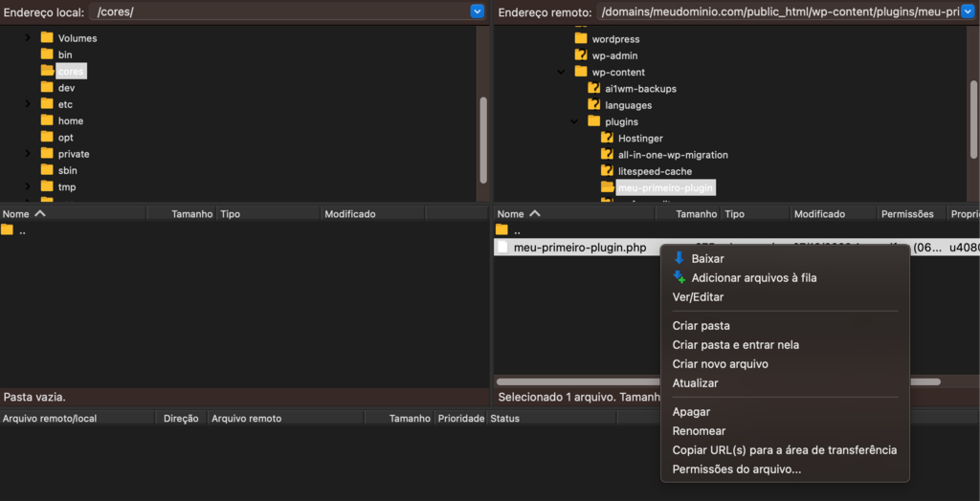Click the Status column header in queue

pos(553,419)
